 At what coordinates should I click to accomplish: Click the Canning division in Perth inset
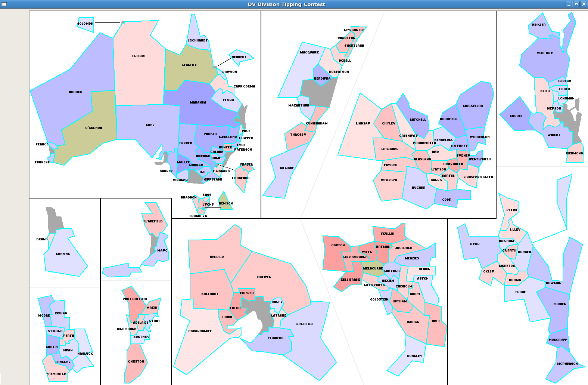point(63,258)
